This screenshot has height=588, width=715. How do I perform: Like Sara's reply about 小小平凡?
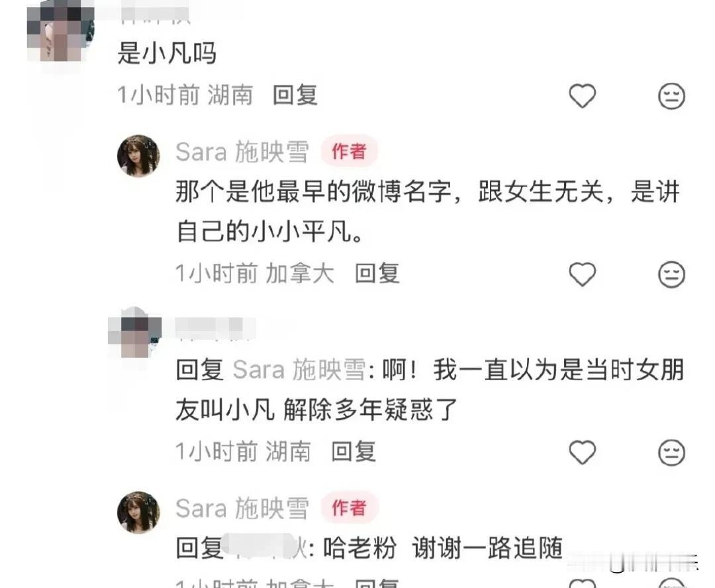[x=583, y=274]
